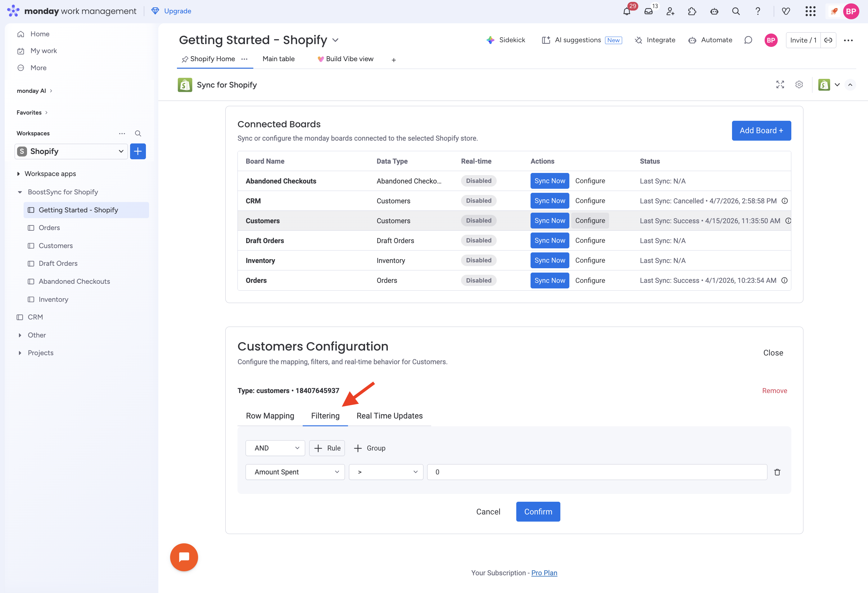This screenshot has height=593, width=868.
Task: Open board title dropdown chevron
Action: coord(335,40)
